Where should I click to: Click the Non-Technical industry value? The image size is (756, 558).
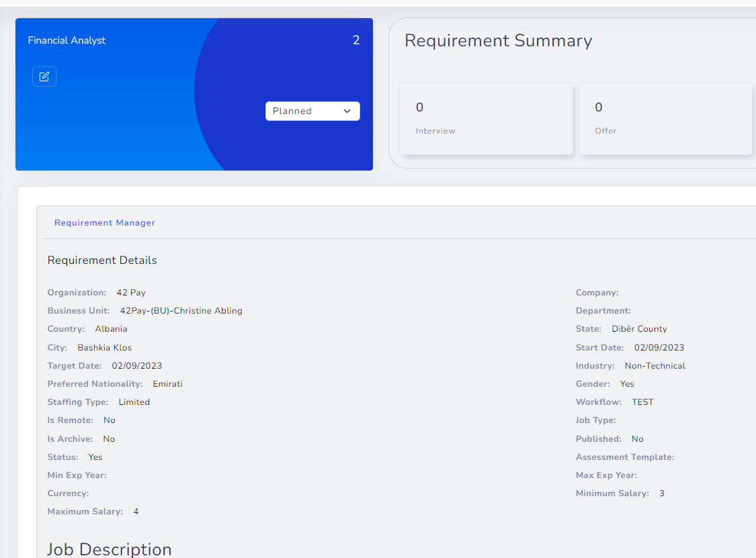tap(656, 365)
